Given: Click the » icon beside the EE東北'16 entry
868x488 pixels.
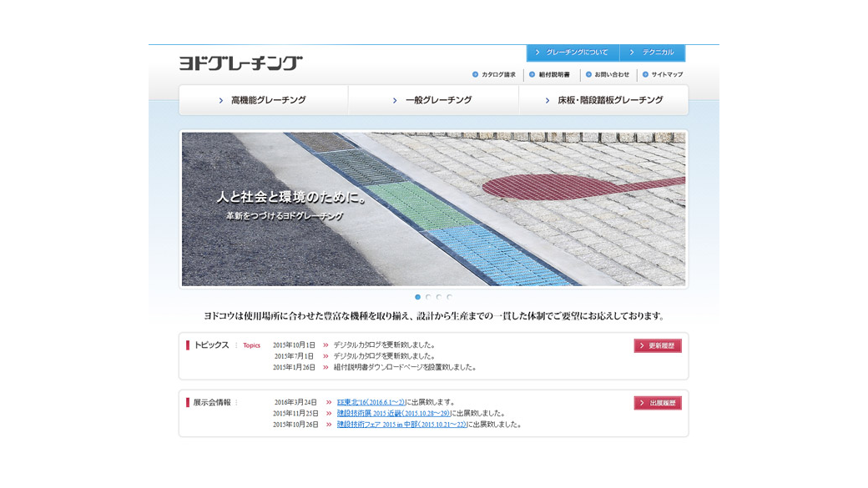Looking at the screenshot, I should tap(328, 401).
